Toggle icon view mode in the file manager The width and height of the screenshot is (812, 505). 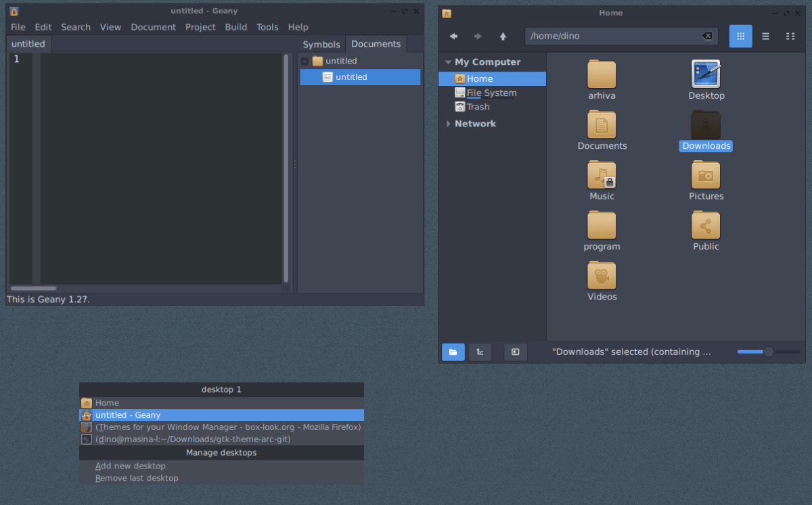[x=740, y=36]
